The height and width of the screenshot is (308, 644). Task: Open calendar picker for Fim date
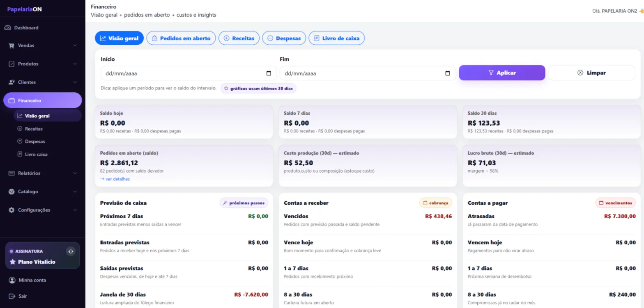coord(448,73)
